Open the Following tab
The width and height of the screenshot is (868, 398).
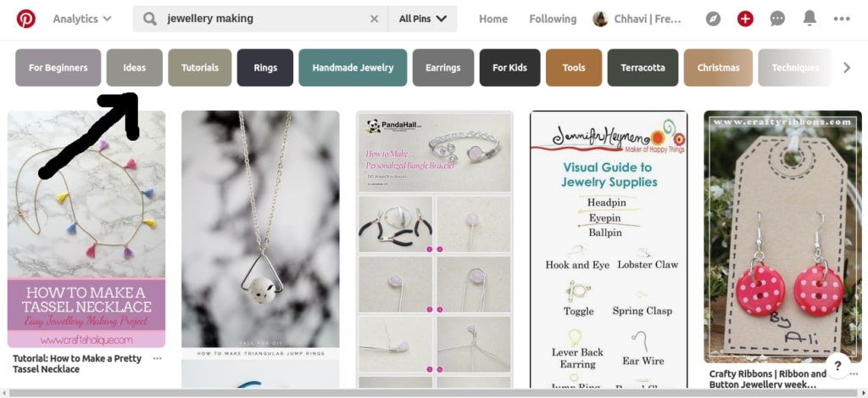(553, 19)
